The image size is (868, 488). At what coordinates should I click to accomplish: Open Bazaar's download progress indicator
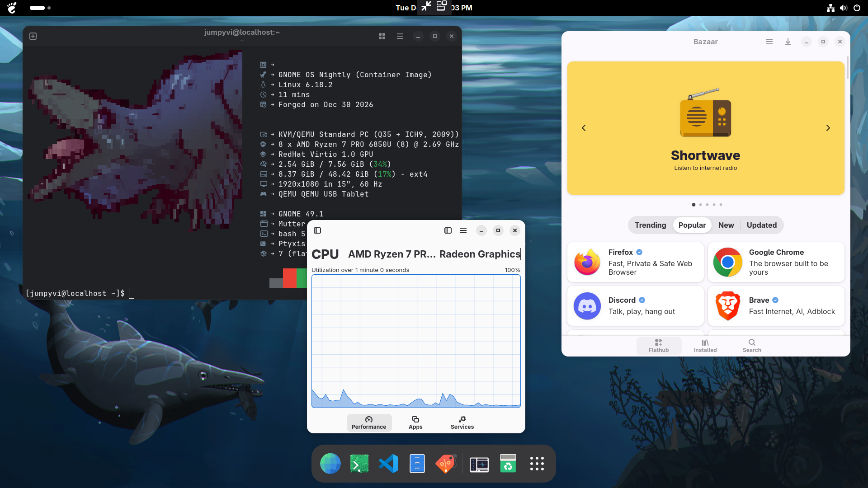[x=788, y=42]
